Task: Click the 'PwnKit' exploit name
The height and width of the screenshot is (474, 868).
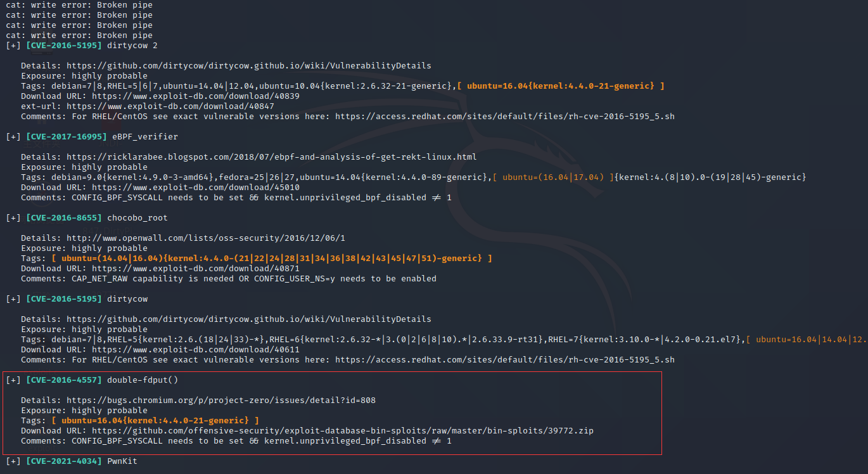Action: click(x=122, y=461)
